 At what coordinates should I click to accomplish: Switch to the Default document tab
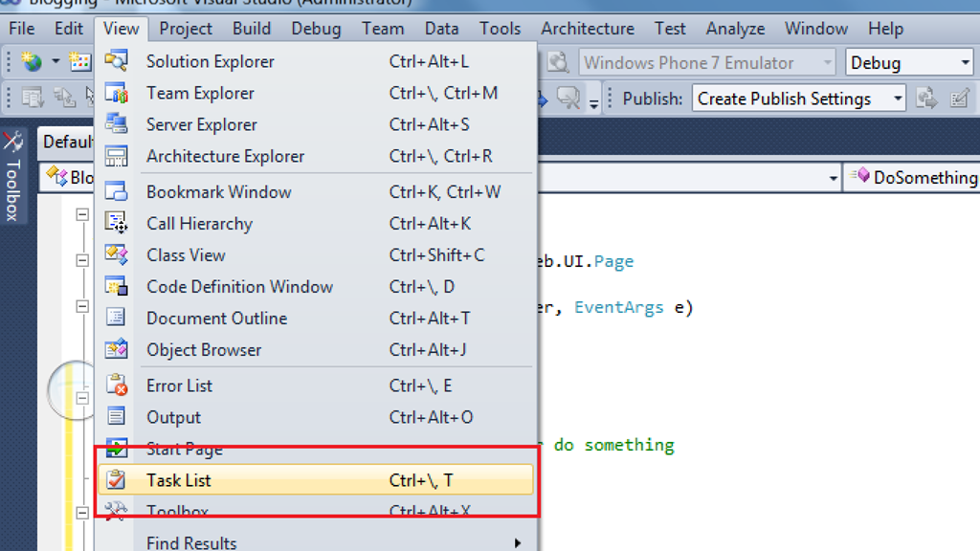tap(66, 142)
